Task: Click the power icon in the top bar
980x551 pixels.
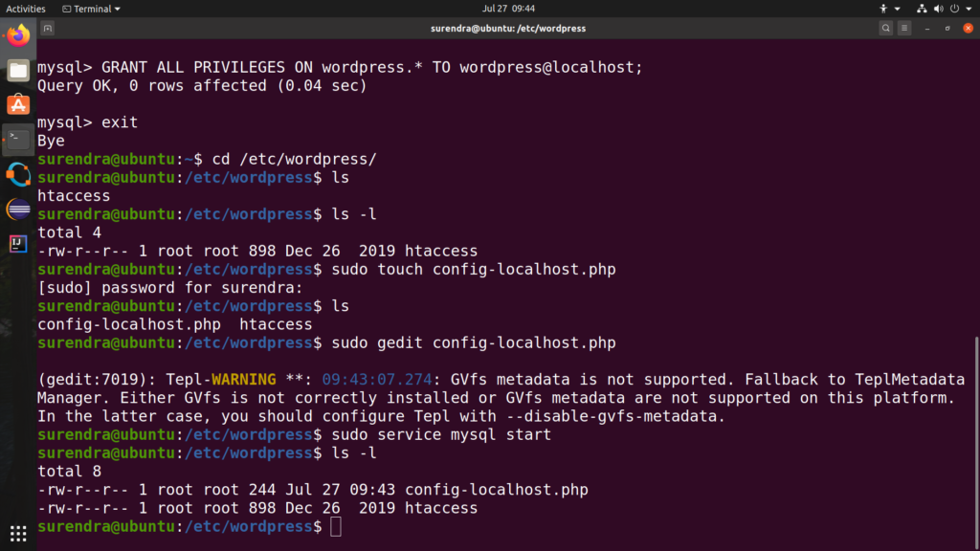Action: click(x=954, y=9)
